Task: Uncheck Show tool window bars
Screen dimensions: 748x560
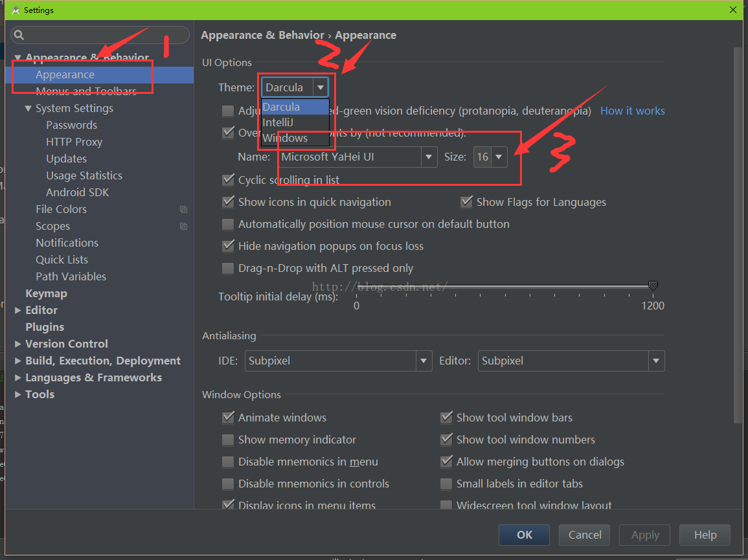Action: click(x=446, y=418)
